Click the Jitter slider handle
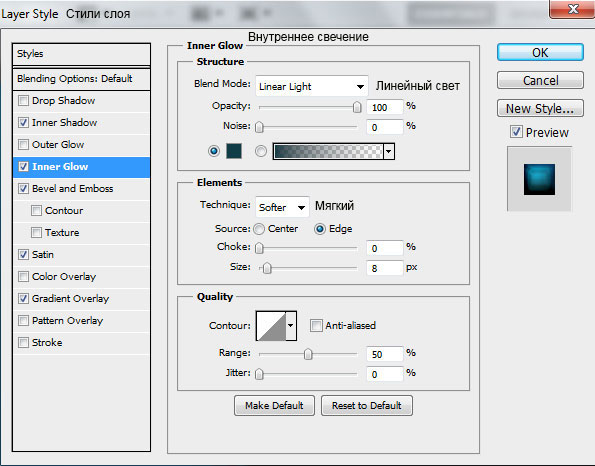 (259, 374)
